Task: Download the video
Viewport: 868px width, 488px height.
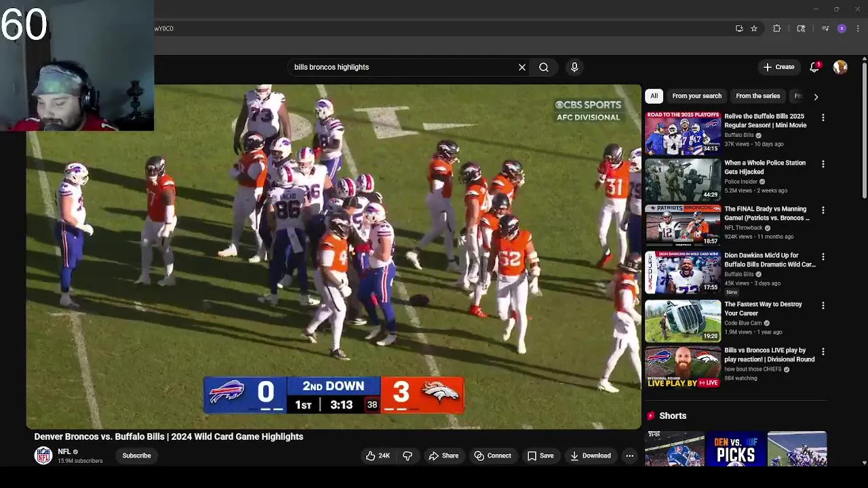Action: (x=590, y=455)
